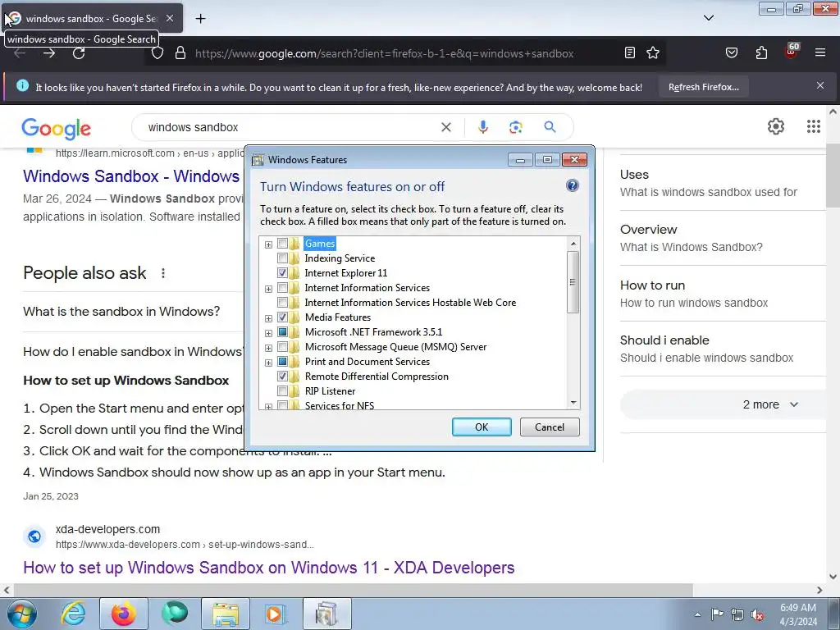Open the Firefox list all tabs chevron

708,18
